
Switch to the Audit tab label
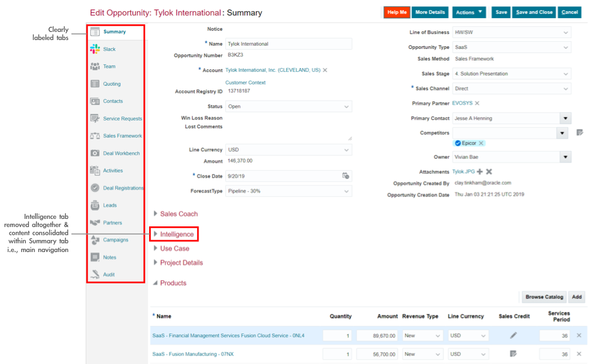click(109, 275)
